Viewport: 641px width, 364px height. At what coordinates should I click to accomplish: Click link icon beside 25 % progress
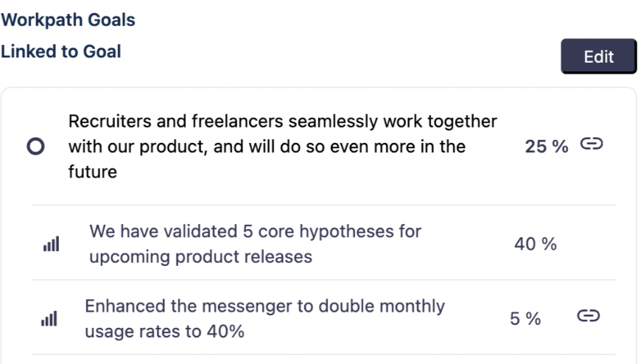[x=591, y=144]
